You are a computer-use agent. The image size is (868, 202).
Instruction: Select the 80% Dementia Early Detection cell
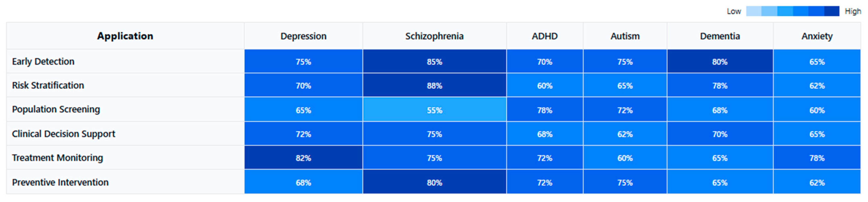tap(720, 62)
